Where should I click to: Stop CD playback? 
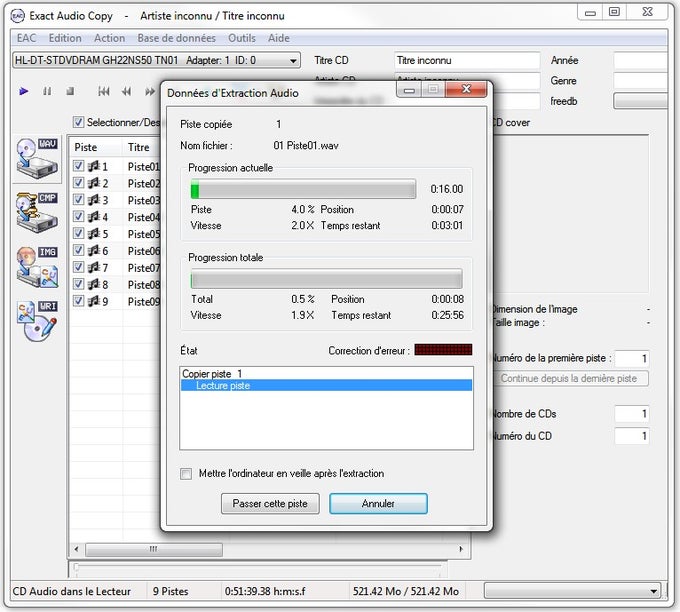70,91
